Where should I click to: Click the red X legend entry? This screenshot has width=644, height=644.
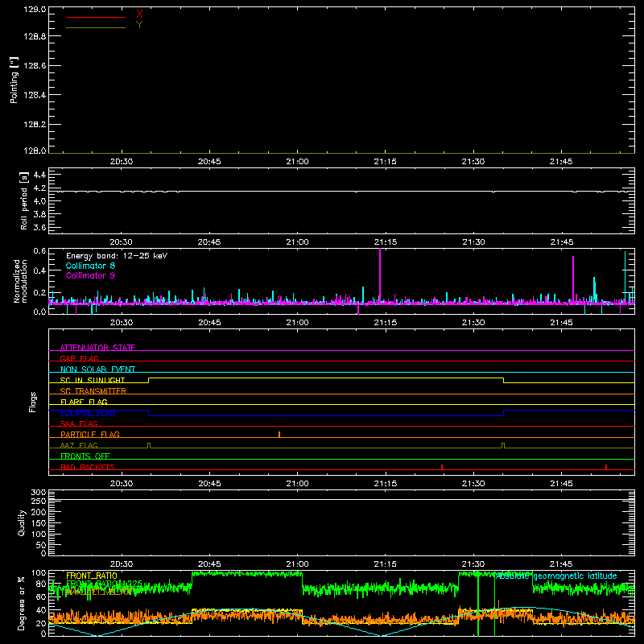click(139, 14)
